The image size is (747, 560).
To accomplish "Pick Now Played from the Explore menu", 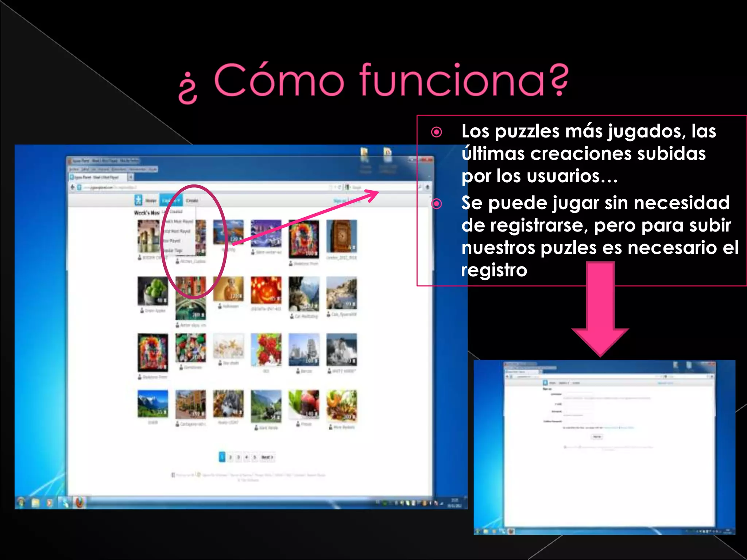I will (172, 241).
